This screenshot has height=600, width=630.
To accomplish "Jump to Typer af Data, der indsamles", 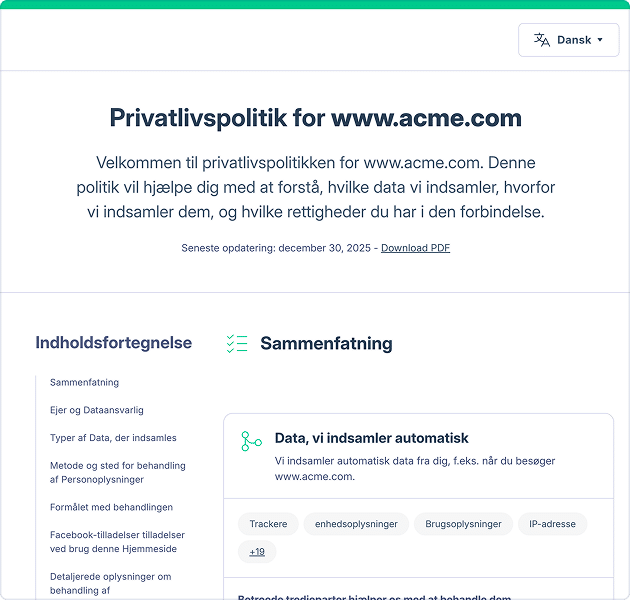I will point(113,438).
